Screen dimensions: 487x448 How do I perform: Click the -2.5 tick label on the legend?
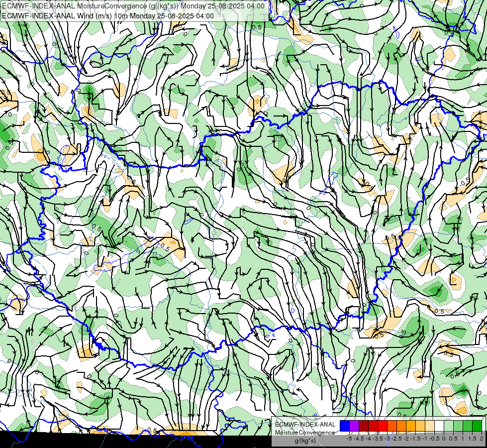point(396,439)
